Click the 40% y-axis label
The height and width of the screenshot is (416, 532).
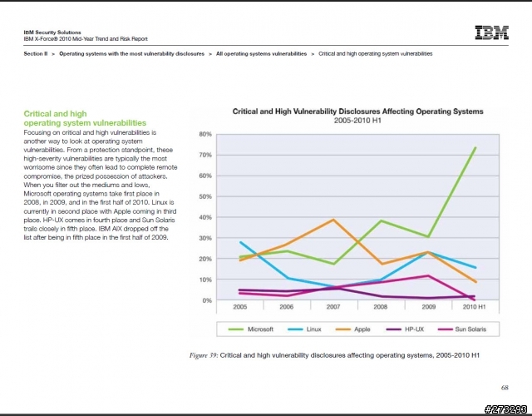pos(205,217)
